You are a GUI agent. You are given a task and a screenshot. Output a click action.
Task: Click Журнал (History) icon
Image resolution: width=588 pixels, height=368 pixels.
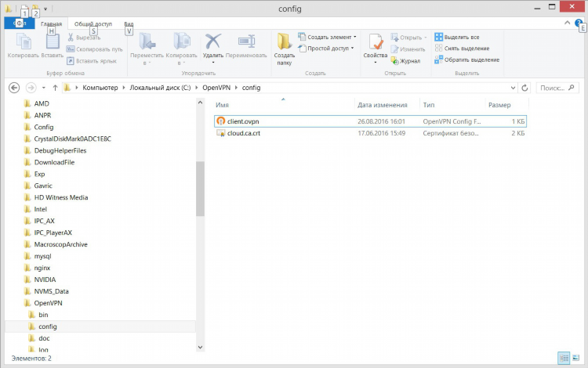pos(394,60)
